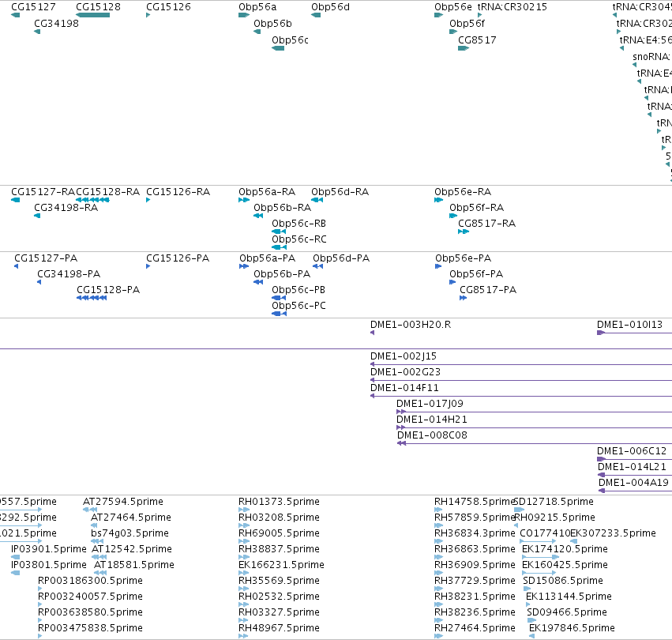Click the CG34198 gene arrow
The width and height of the screenshot is (672, 640).
(x=37, y=32)
